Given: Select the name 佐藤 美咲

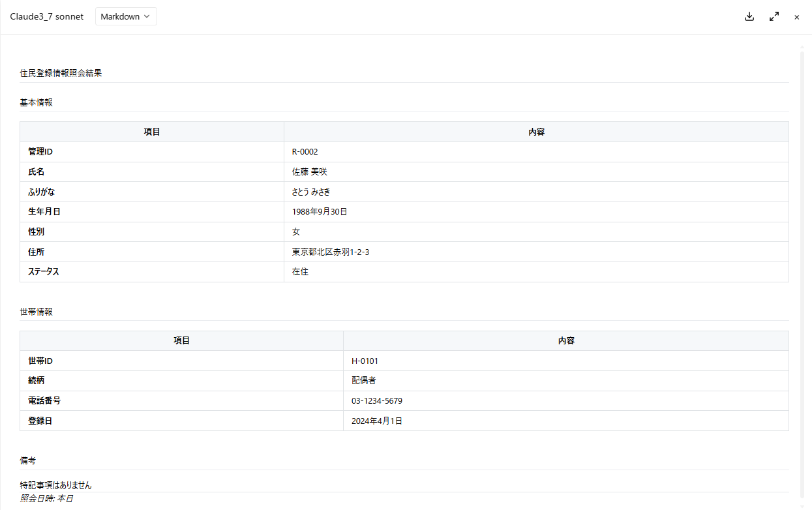Looking at the screenshot, I should (309, 172).
